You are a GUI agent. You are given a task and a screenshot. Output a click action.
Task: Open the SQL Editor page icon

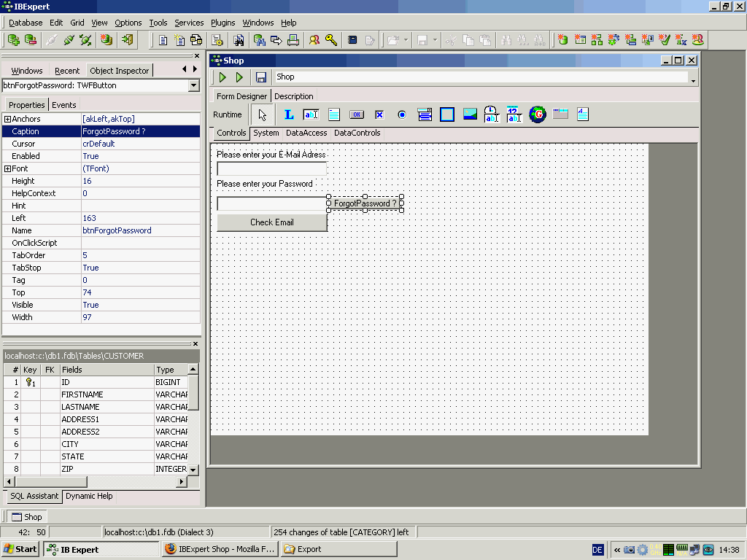coord(163,41)
